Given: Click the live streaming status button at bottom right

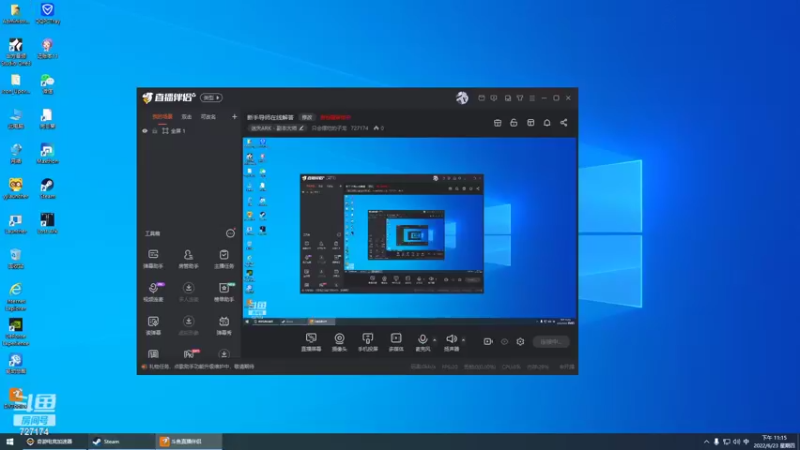Looking at the screenshot, I should click(551, 341).
